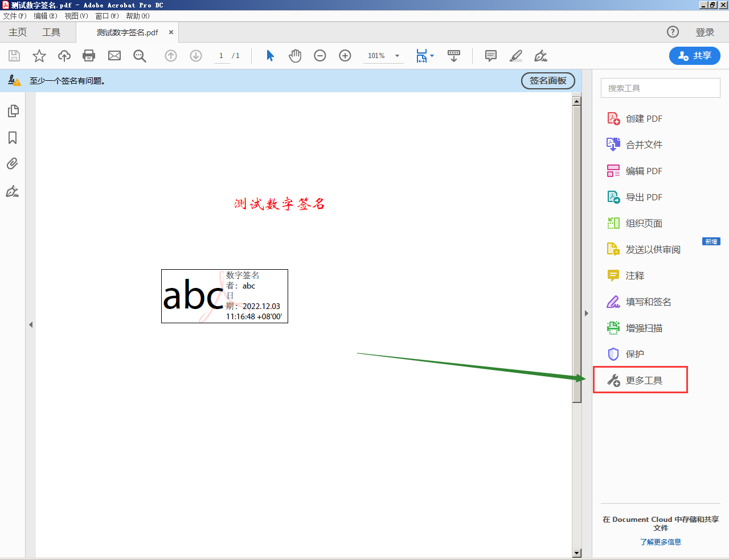Click the zoom out minus icon
The image size is (729, 560).
pos(320,56)
